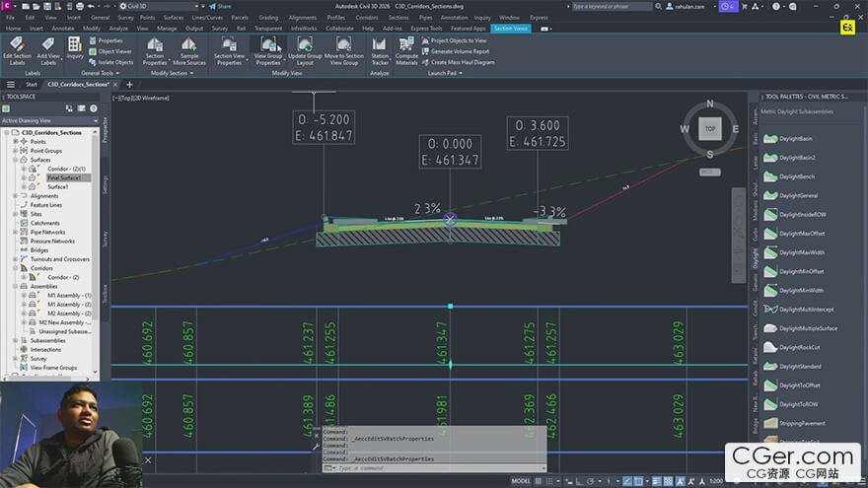Launch the Object Viewer
The height and width of the screenshot is (488, 868).
tap(110, 51)
